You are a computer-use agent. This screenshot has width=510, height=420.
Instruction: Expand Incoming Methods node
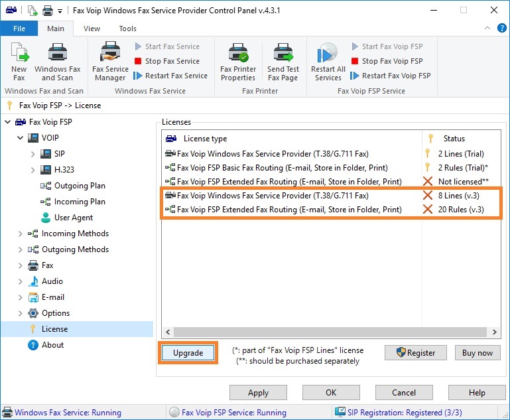click(20, 234)
